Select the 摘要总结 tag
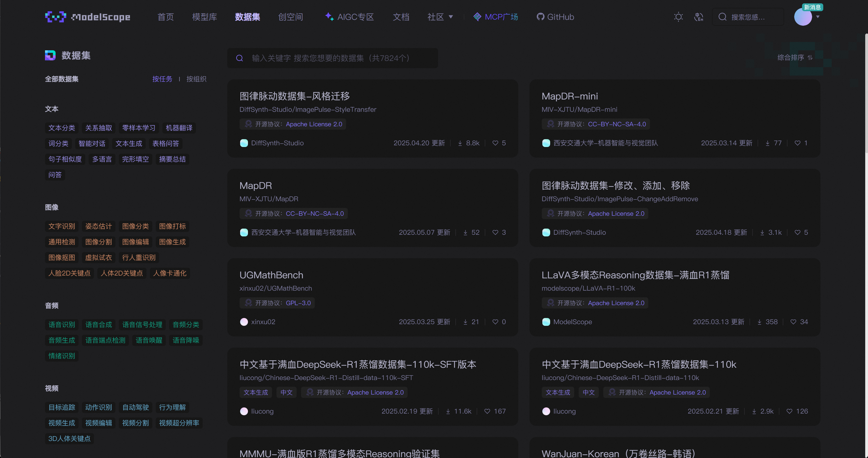 click(x=172, y=159)
